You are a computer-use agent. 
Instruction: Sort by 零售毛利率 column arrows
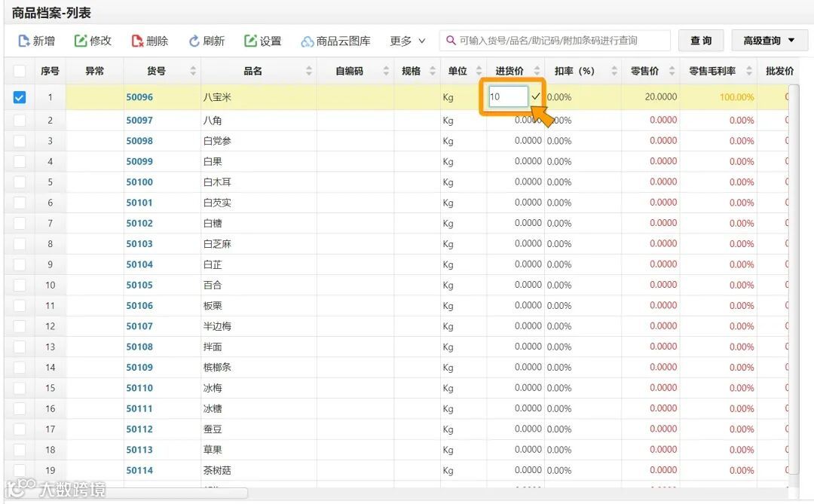(x=749, y=71)
